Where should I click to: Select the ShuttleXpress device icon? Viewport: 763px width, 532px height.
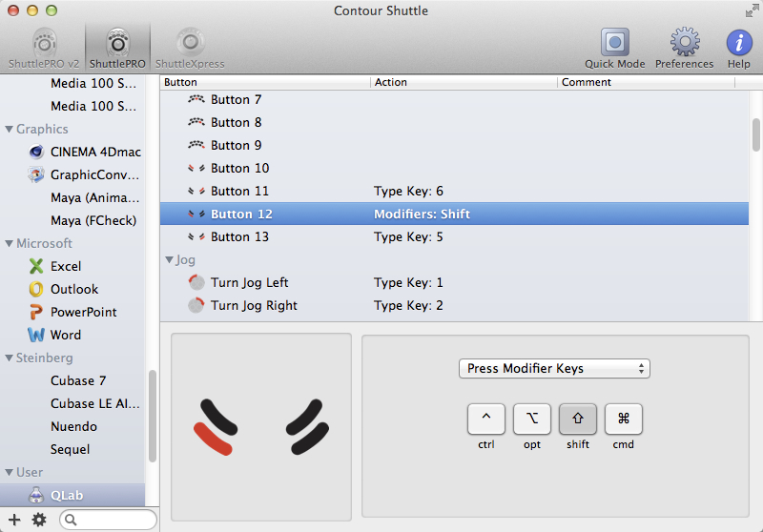coord(190,44)
